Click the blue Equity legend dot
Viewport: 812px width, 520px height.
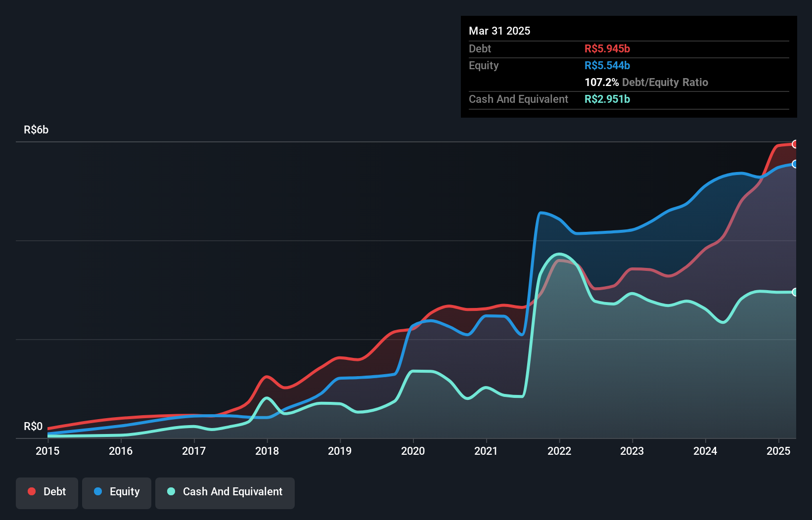click(x=97, y=491)
